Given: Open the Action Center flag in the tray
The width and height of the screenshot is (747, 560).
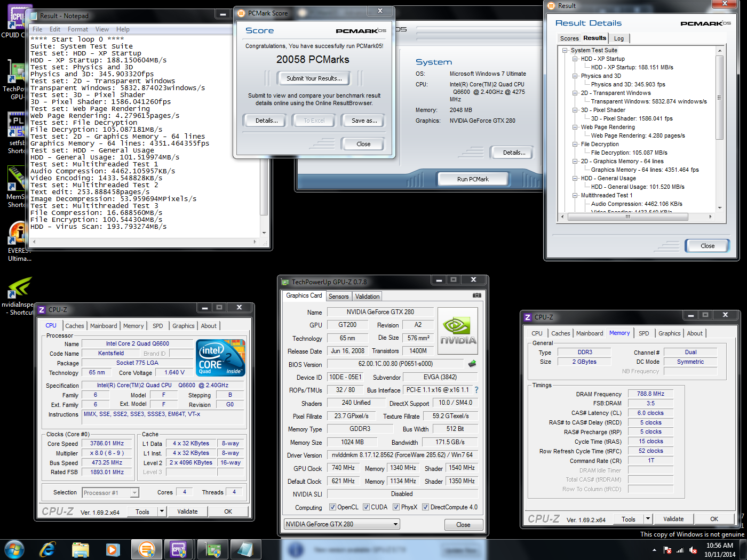Looking at the screenshot, I should [667, 550].
